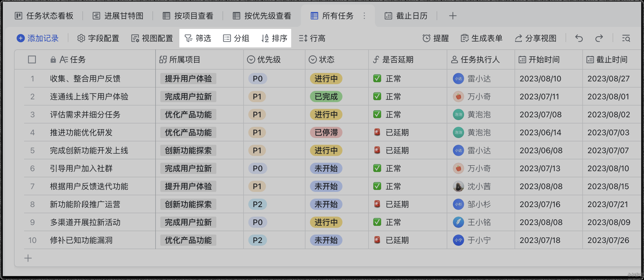Switch to the 截止日历 tab
The height and width of the screenshot is (280, 644).
(406, 16)
